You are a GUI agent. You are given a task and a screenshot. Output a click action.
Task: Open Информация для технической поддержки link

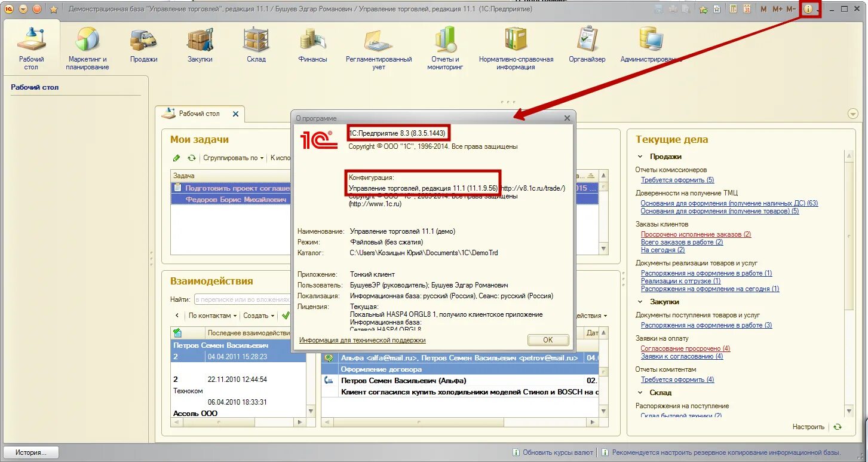[x=363, y=340]
